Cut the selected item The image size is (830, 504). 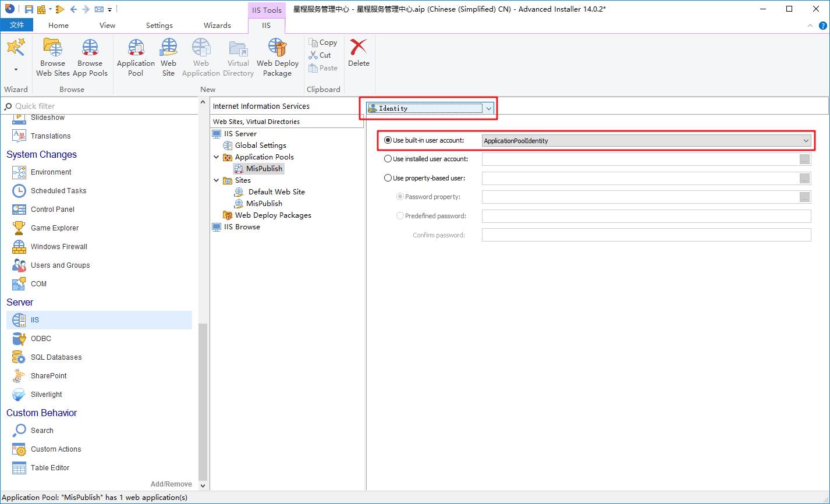(x=320, y=55)
